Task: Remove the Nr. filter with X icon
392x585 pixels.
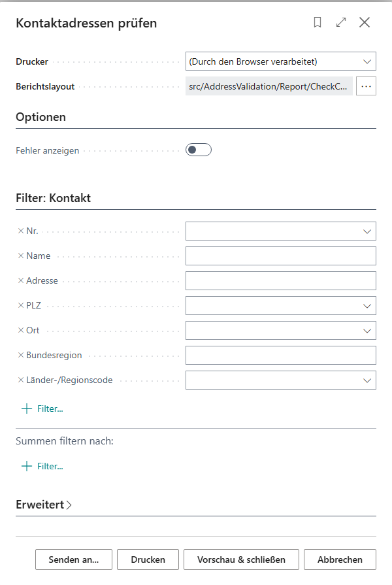Action: tap(21, 231)
